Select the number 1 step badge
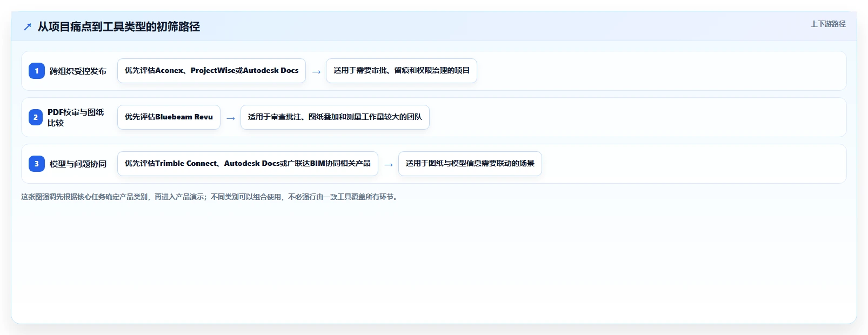The width and height of the screenshot is (868, 335). (x=37, y=71)
